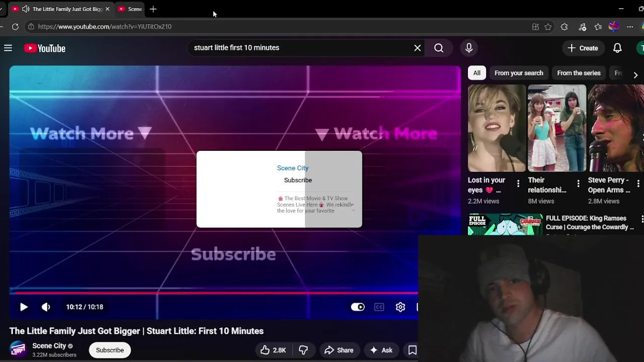The height and width of the screenshot is (362, 644).
Task: Switch to the Scene browser tab
Action: [x=130, y=9]
